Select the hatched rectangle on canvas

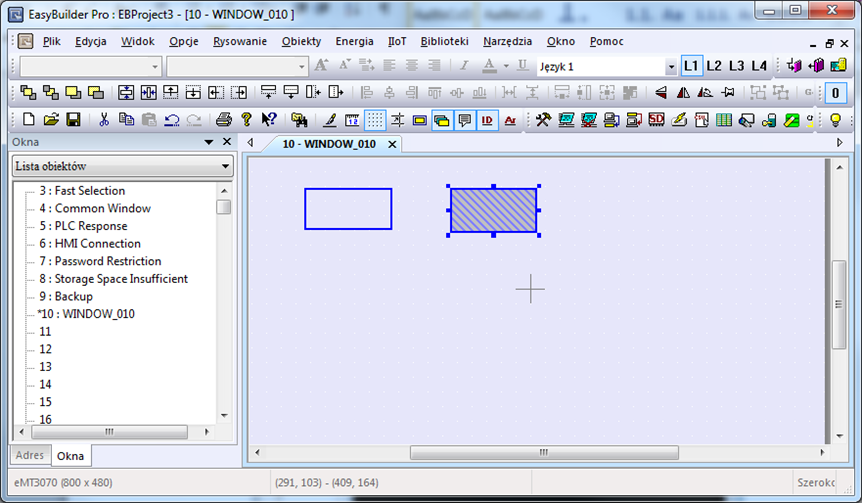[x=493, y=210]
